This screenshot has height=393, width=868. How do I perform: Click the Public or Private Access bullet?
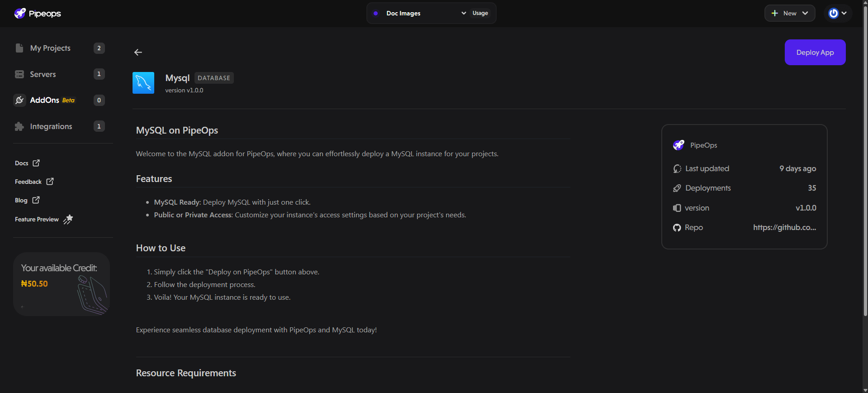pos(310,215)
